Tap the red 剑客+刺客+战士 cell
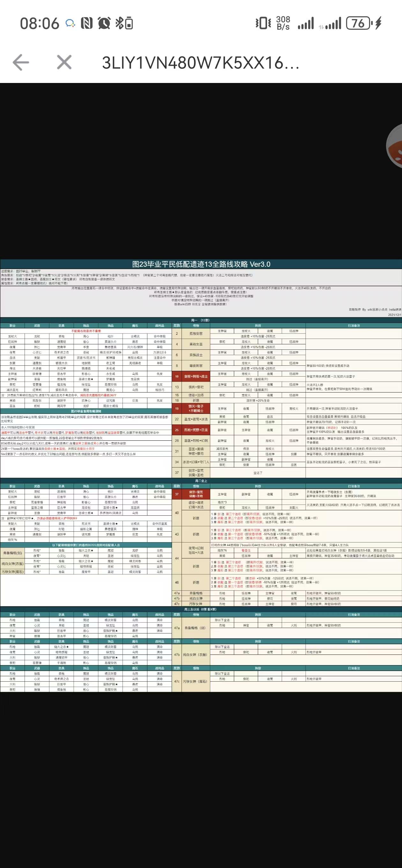The width and height of the screenshot is (402, 868). point(196,376)
